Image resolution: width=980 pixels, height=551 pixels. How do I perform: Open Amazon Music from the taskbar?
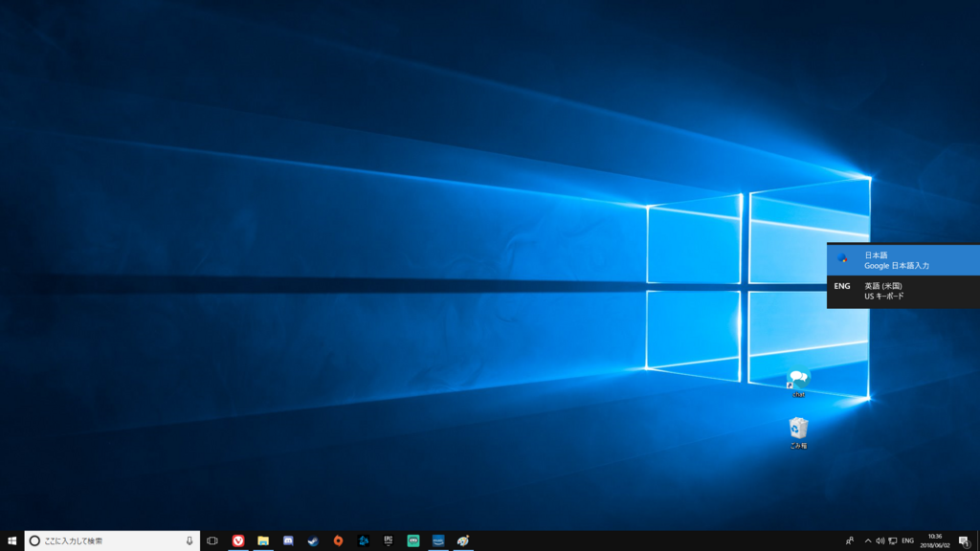[438, 540]
